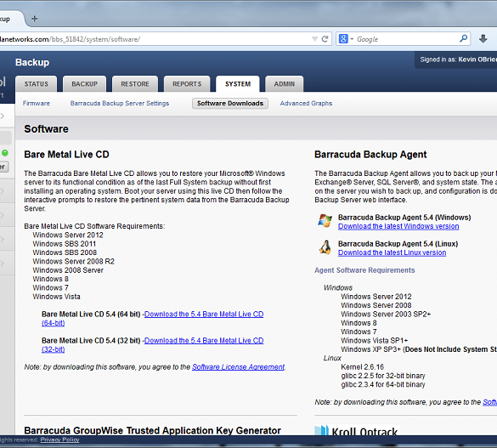Viewport: 497px width, 448px height.
Task: Click the Windows Vista SP1+ requirement line
Action: [375, 341]
